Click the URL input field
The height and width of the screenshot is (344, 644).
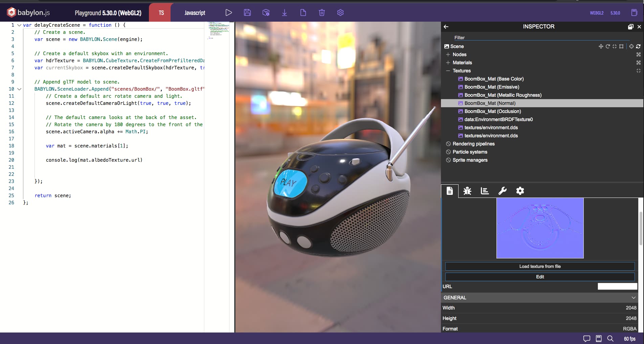(618, 286)
